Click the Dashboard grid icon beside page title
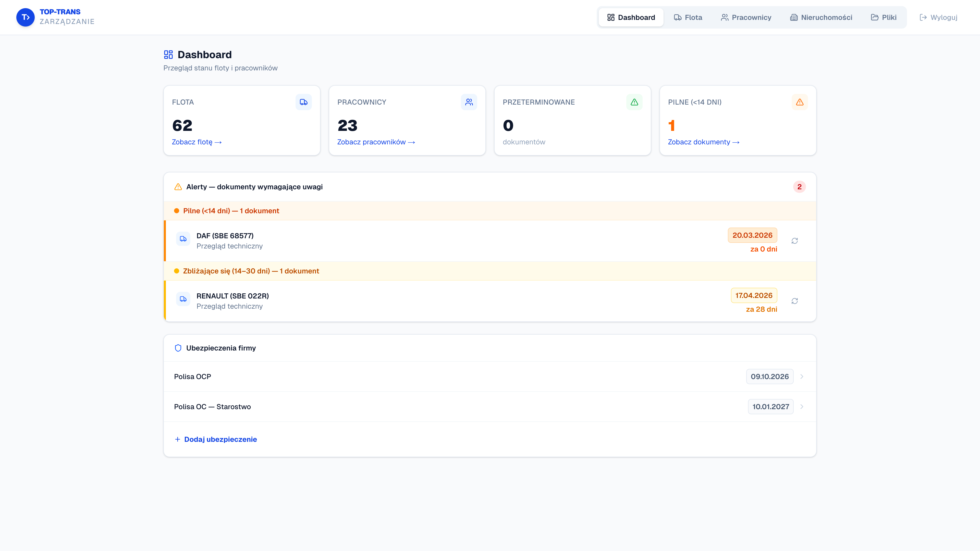This screenshot has width=980, height=551. coord(168,55)
